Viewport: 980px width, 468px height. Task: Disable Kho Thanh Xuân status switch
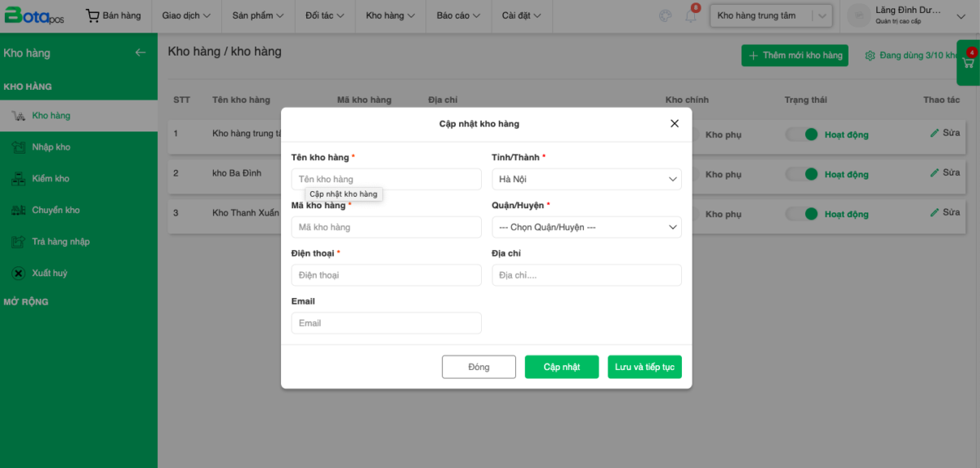[802, 214]
